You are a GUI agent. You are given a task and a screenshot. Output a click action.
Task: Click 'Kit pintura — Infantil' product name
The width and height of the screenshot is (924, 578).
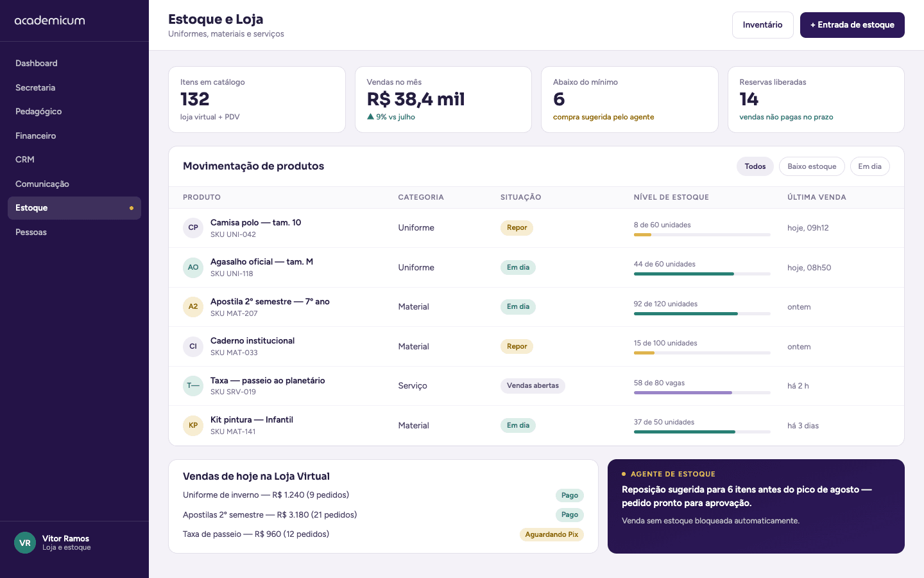[252, 420]
